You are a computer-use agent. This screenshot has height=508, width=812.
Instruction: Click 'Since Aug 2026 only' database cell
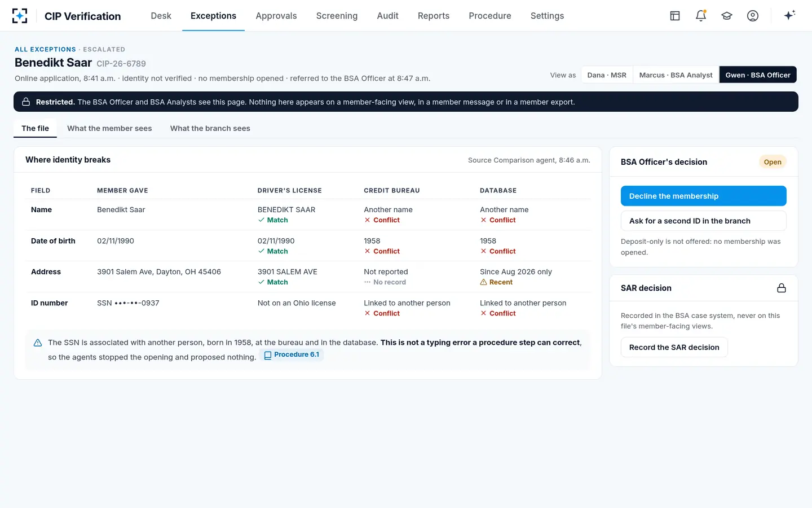516,272
